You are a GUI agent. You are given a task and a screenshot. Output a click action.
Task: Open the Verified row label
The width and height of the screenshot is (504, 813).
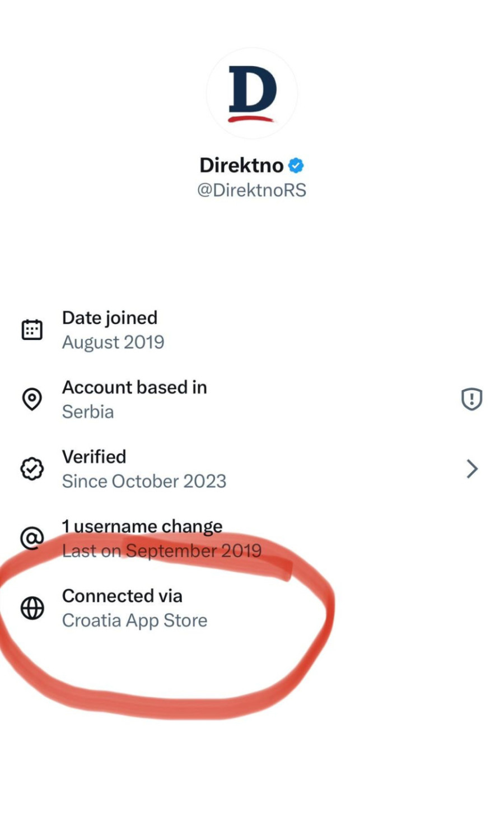pos(94,456)
